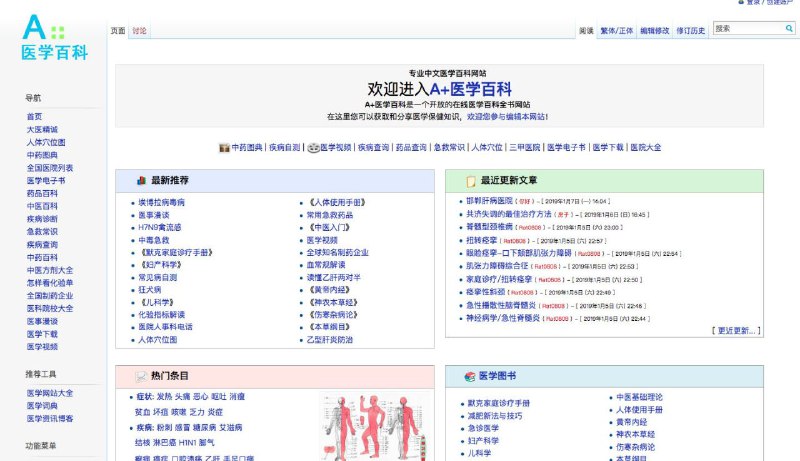The width and height of the screenshot is (800, 461).
Task: Open the 埃博拉病毒病 article
Action: point(161,202)
